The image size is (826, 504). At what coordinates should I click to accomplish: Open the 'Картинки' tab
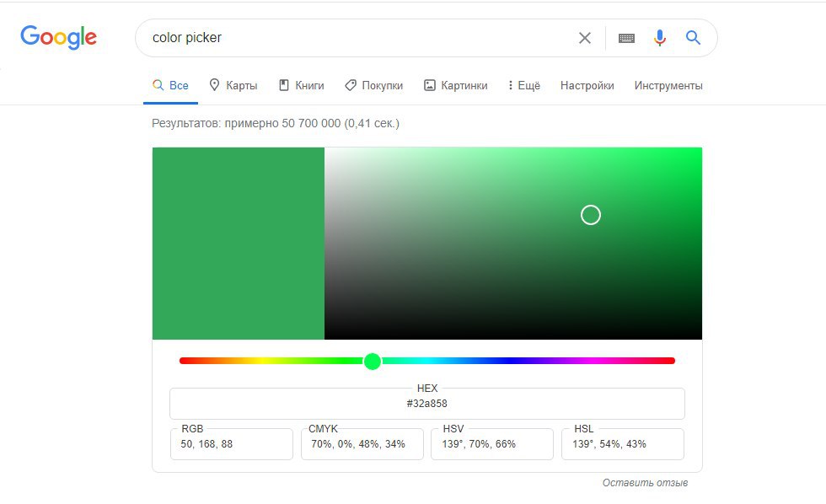[456, 85]
